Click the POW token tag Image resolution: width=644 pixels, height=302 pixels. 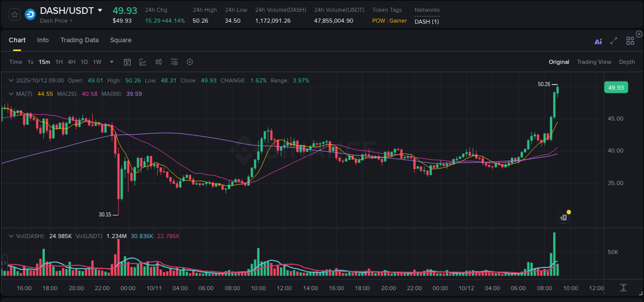[378, 21]
